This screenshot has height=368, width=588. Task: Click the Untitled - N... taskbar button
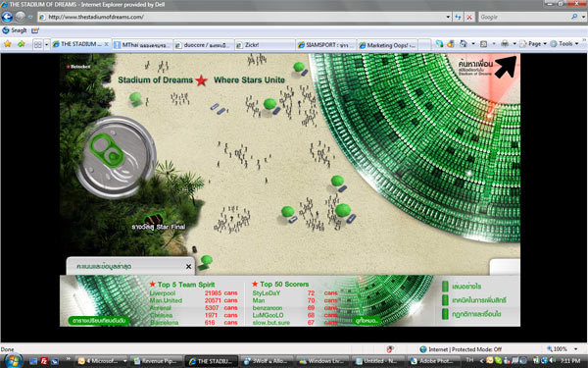378,361
